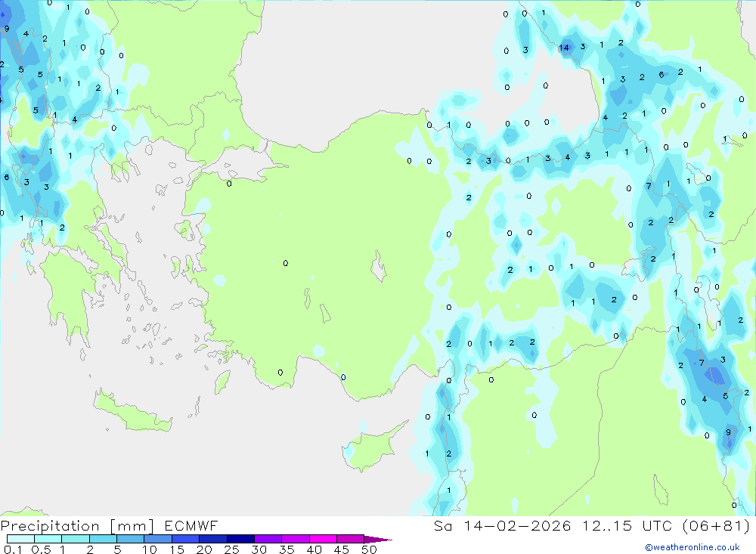Click the 0.1–0.5 mm palest cyan legend swatch
Screen dimensions: 756x554
pos(20,539)
